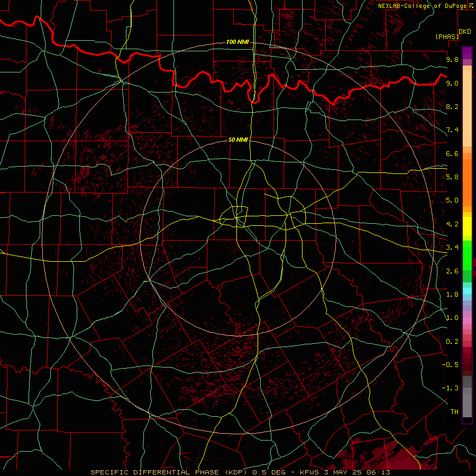Viewport: 476px width, 476px height.
Task: Click the TH label at the scale bottom
Action: pyautogui.click(x=454, y=412)
